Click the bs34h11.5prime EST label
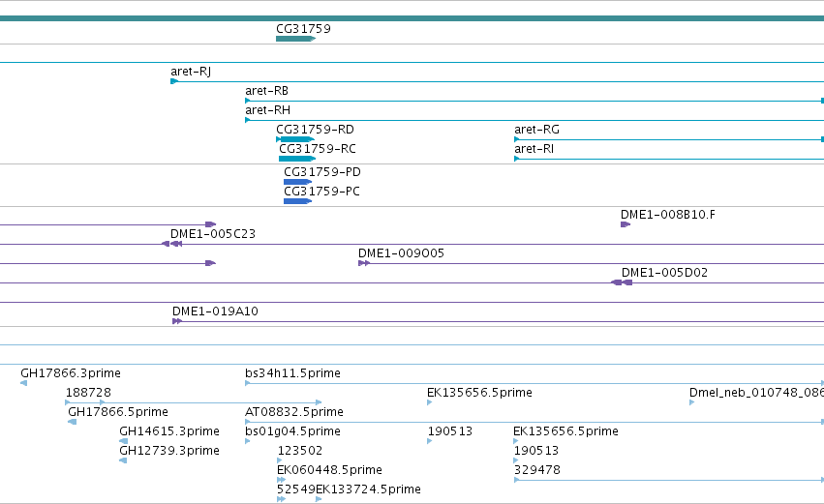The image size is (824, 504). 292,373
